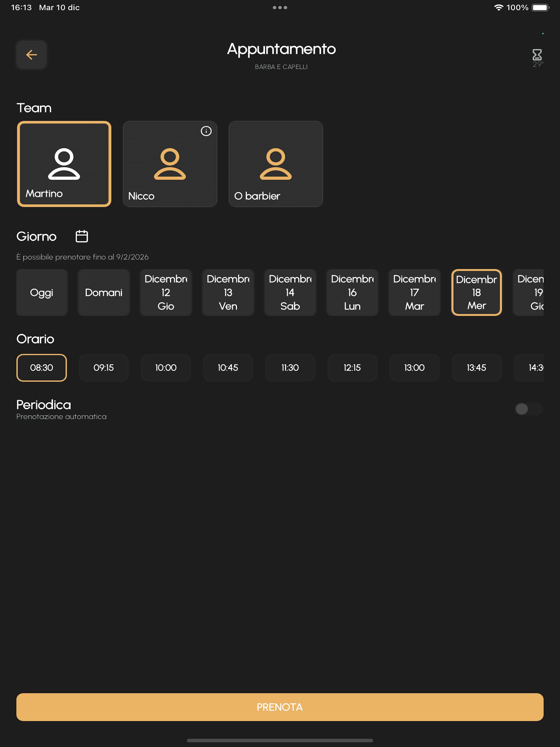This screenshot has height=747, width=560.
Task: Tap the BARBA E CAPELLI subtitle
Action: [x=281, y=67]
